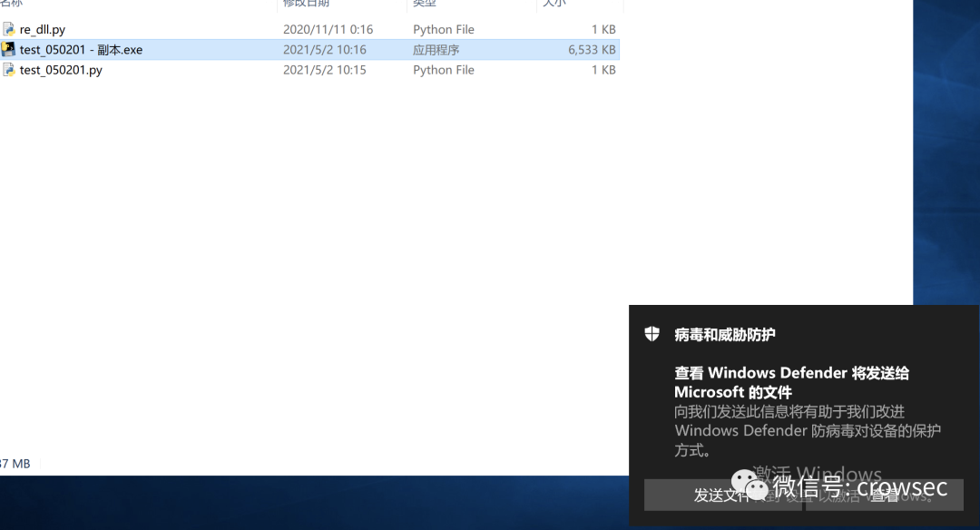The width and height of the screenshot is (980, 530).
Task: Click the re_dll.py Python file icon
Action: [9, 29]
